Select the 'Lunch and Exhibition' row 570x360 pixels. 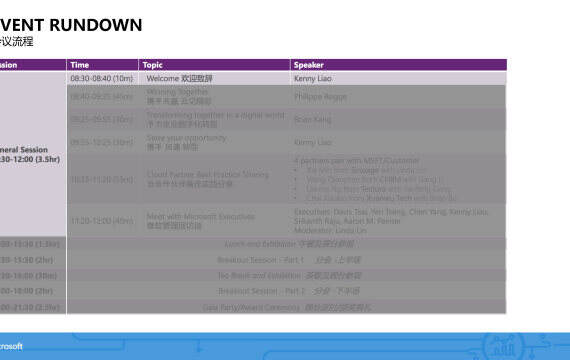[x=286, y=244]
